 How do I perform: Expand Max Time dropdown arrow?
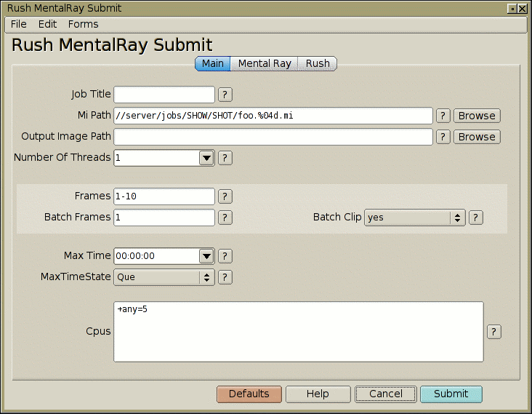coord(206,256)
